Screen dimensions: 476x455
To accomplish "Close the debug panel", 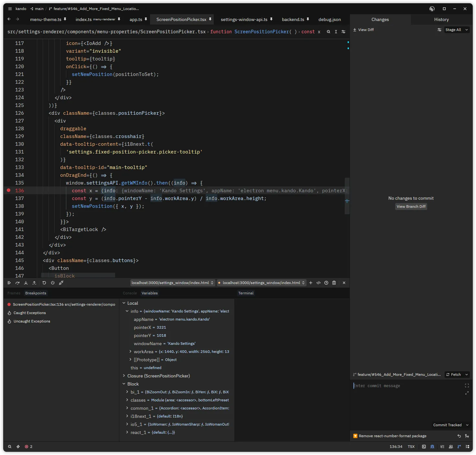I will (x=344, y=283).
